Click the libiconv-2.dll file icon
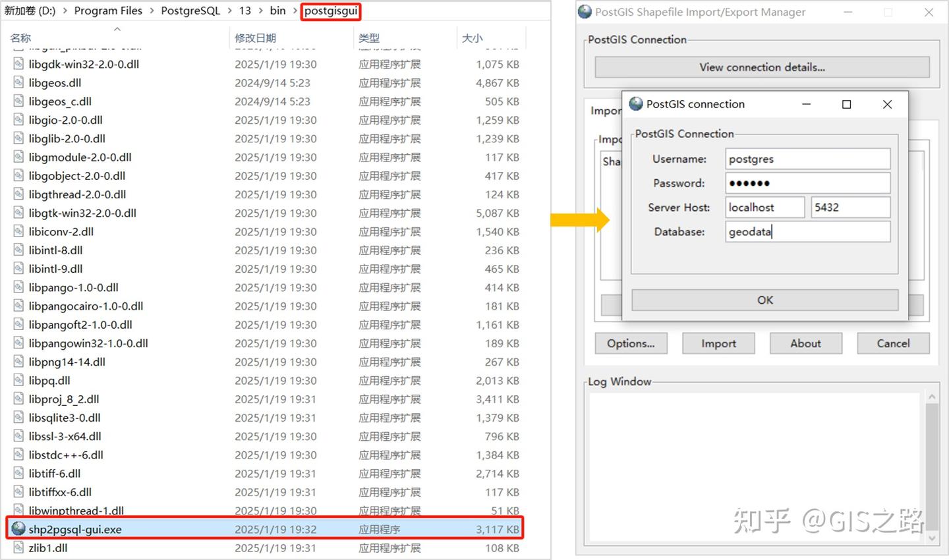This screenshot has height=560, width=949. (x=18, y=232)
